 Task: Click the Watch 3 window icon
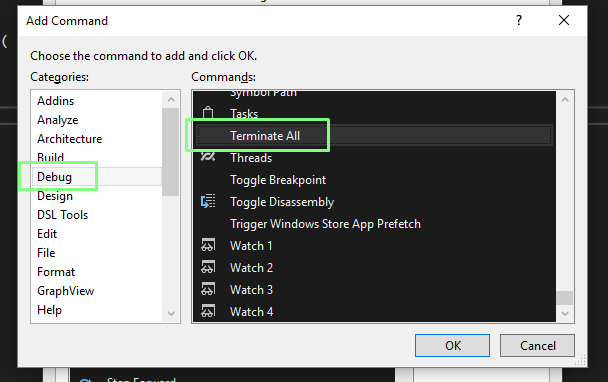tap(208, 289)
